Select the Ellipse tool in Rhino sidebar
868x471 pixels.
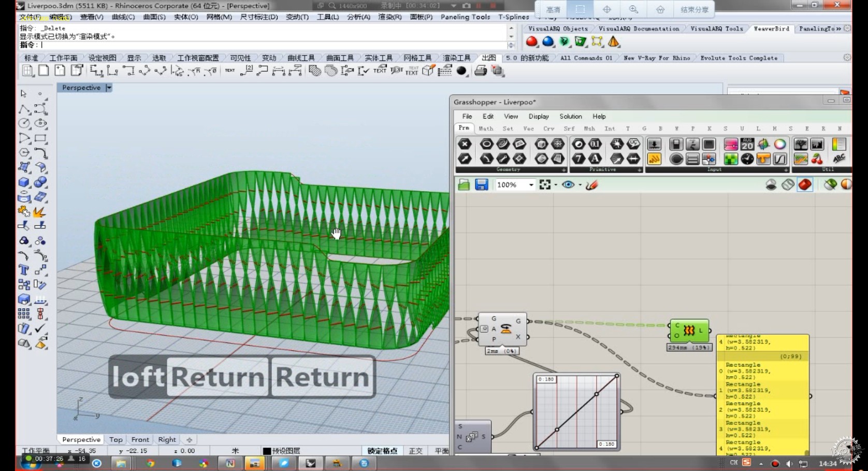coord(40,123)
